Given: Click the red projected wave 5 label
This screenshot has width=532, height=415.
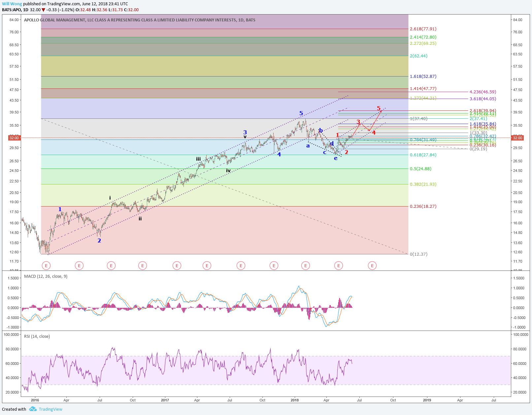Looking at the screenshot, I should pyautogui.click(x=379, y=108).
